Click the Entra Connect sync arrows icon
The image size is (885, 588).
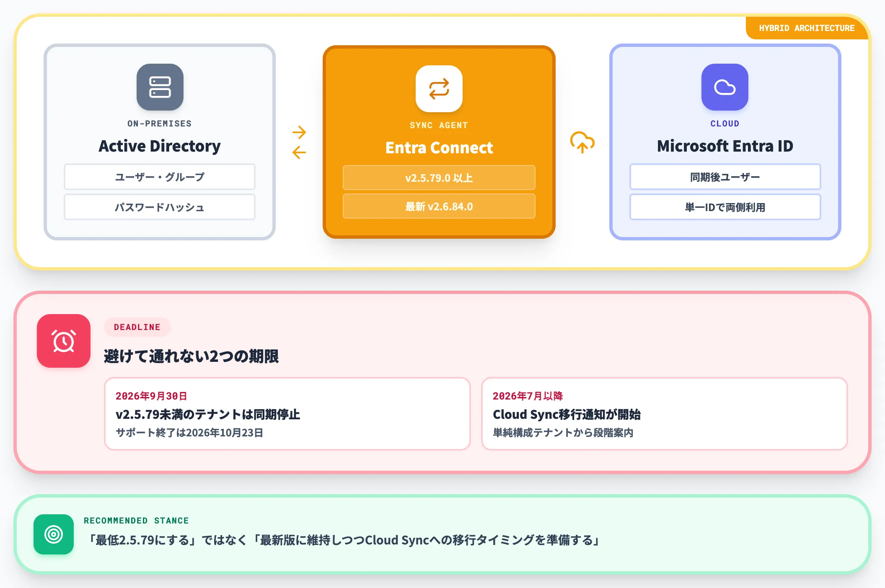point(439,89)
